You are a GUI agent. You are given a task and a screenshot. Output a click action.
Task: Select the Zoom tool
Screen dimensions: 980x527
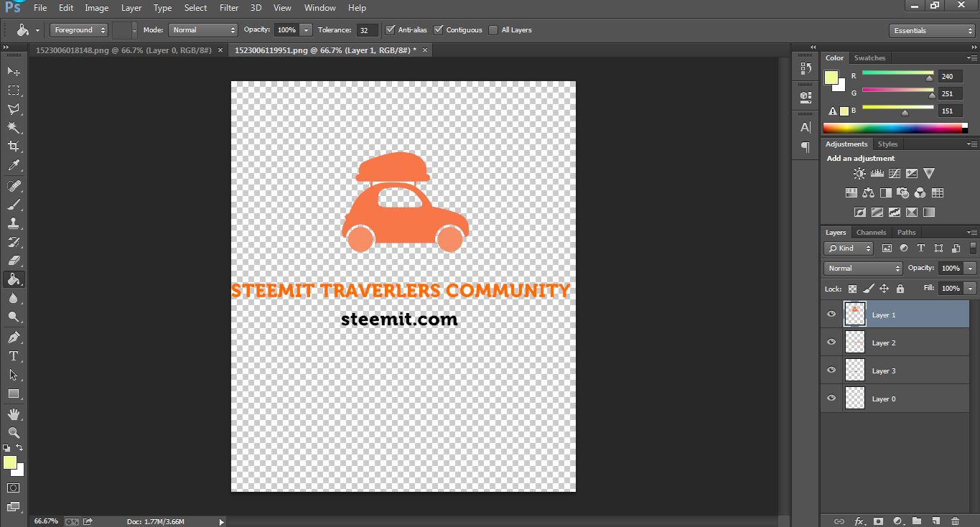(14, 433)
